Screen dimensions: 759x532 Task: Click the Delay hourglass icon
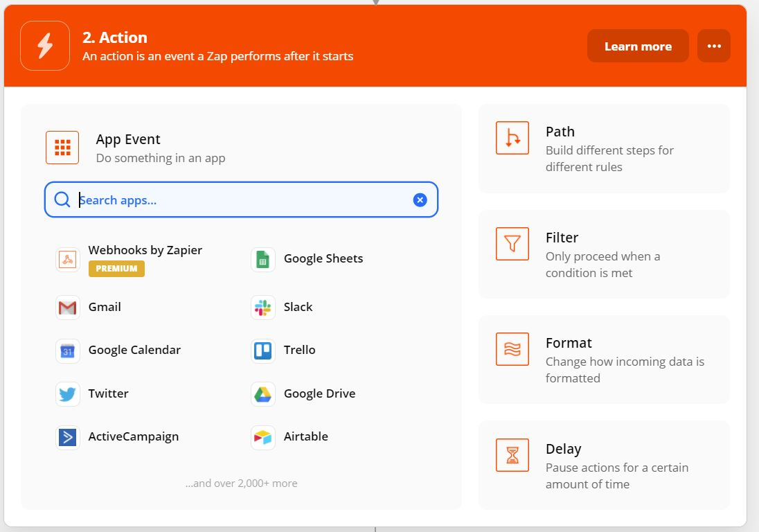click(x=512, y=455)
